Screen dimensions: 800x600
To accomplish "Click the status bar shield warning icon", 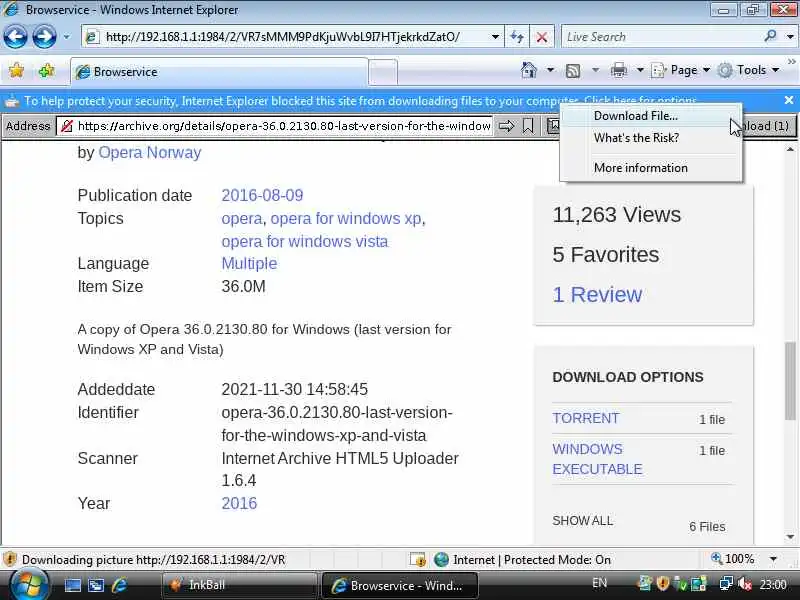I will tap(10, 560).
